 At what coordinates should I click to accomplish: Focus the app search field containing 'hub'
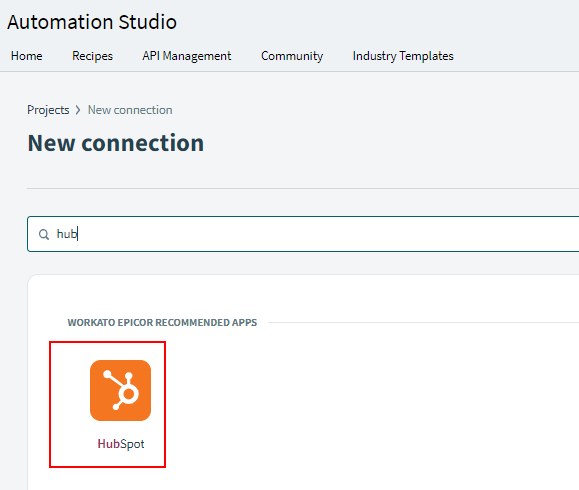click(303, 234)
